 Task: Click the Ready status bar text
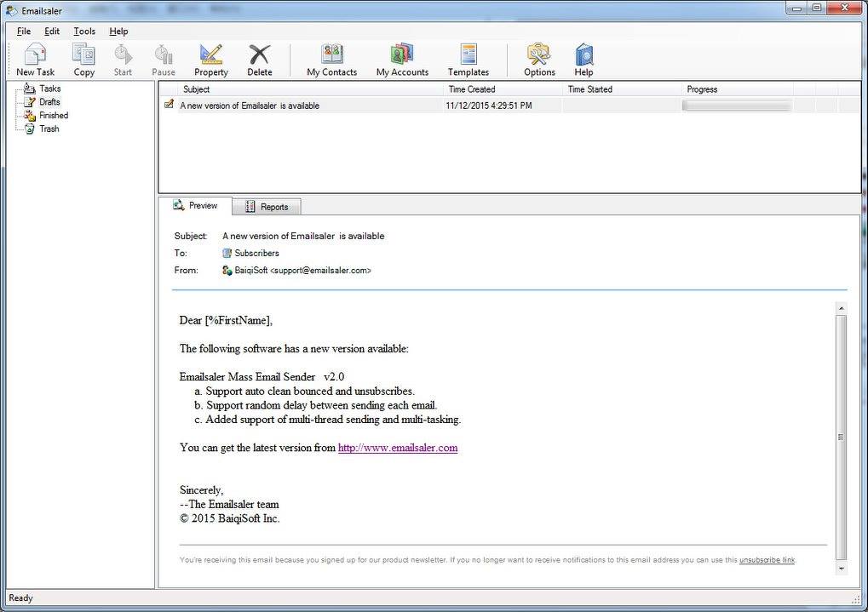tap(21, 598)
